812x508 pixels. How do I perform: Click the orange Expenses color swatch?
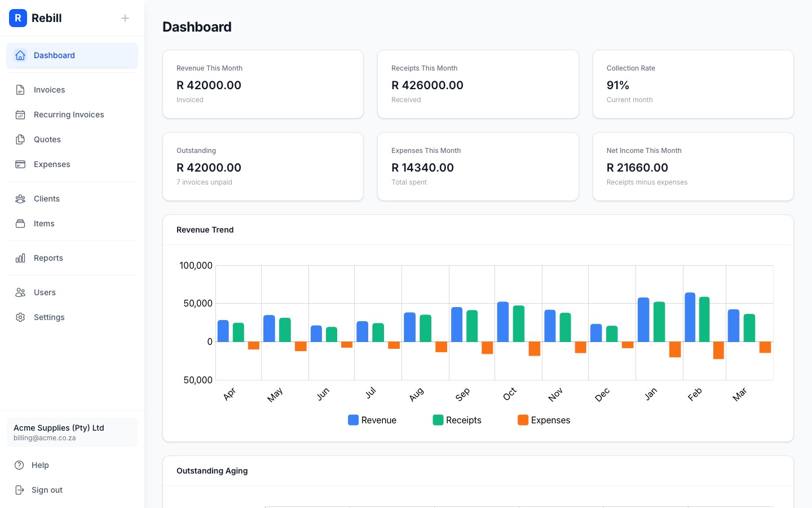[x=523, y=420]
